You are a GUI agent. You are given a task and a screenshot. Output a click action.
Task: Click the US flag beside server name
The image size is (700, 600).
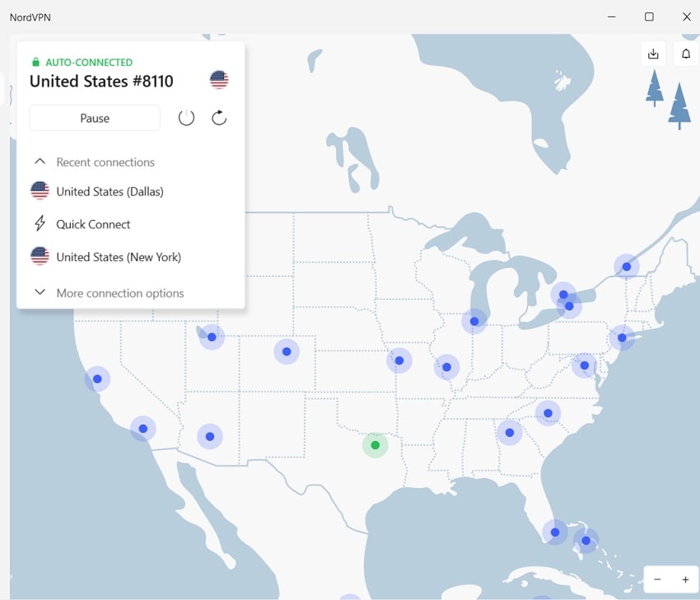point(219,80)
